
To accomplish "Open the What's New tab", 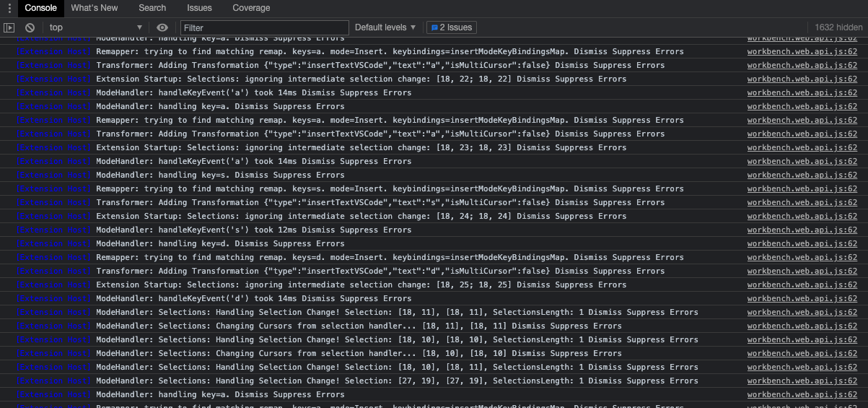I will click(x=95, y=8).
